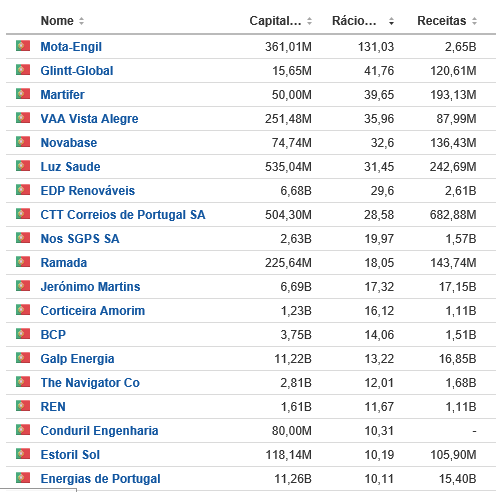This screenshot has width=496, height=492.
Task: Sort by Rácio column sort arrows
Action: 391,21
